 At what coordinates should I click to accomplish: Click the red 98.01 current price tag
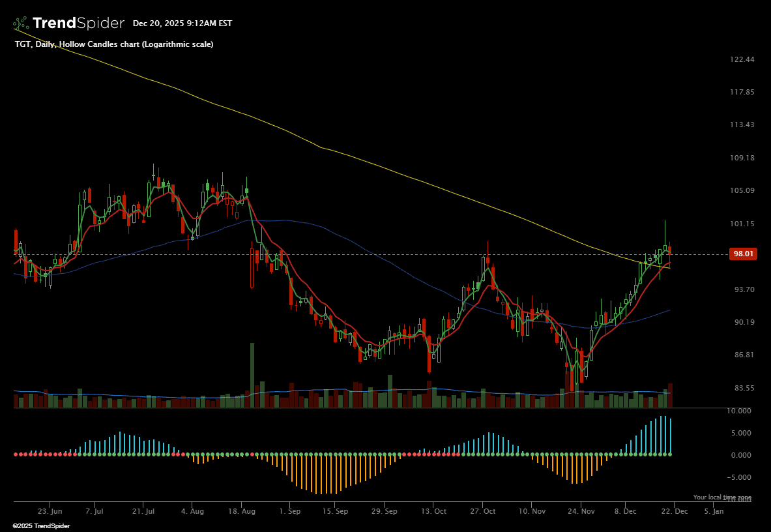[743, 254]
